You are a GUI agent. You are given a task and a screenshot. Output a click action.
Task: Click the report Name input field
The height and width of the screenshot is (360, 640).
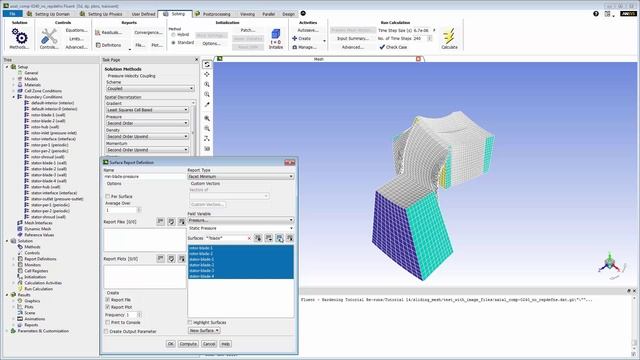pos(144,177)
